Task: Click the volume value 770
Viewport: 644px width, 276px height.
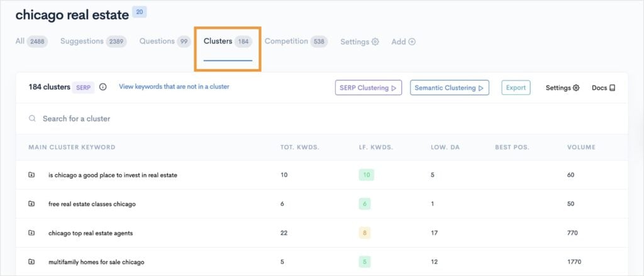Action: [572, 233]
